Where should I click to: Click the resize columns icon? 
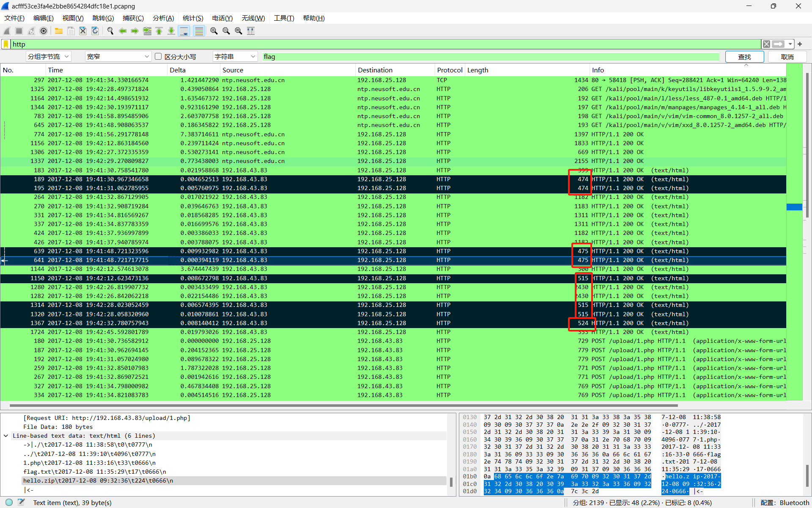(x=251, y=31)
